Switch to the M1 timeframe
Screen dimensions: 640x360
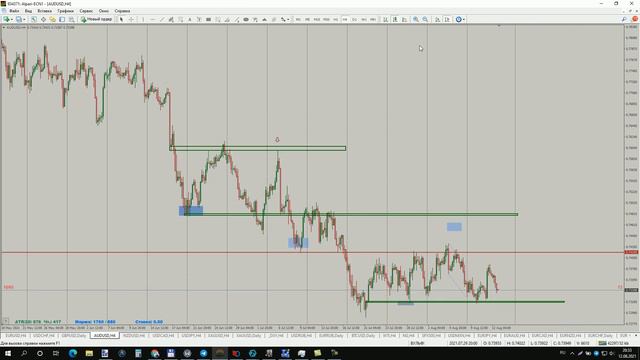click(x=298, y=19)
